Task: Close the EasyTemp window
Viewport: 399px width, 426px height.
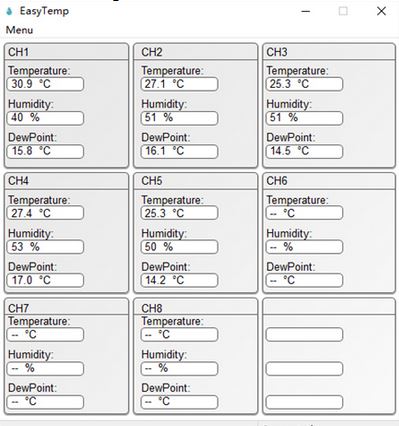Action: [381, 11]
